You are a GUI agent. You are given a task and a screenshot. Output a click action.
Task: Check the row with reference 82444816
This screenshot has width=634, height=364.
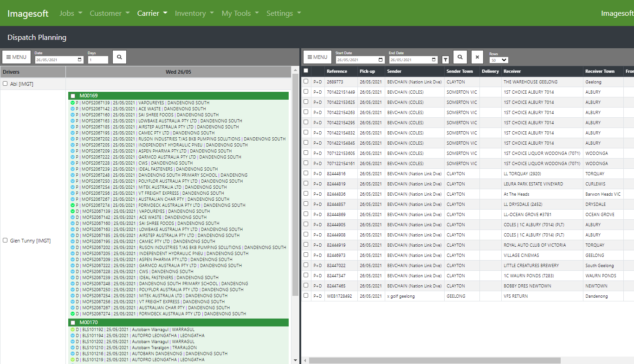306,173
